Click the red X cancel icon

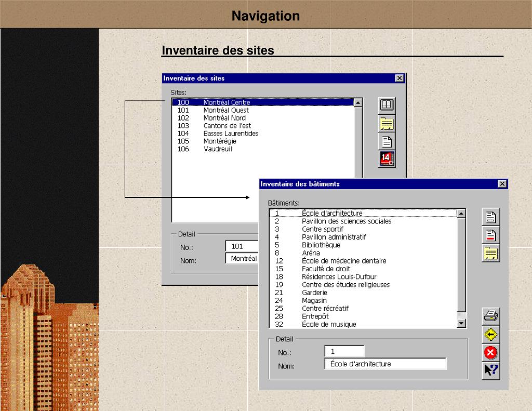pos(490,352)
